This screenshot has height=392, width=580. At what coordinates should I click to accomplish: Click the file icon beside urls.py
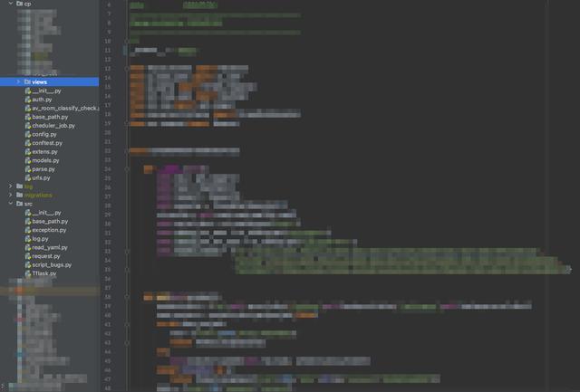pos(28,177)
